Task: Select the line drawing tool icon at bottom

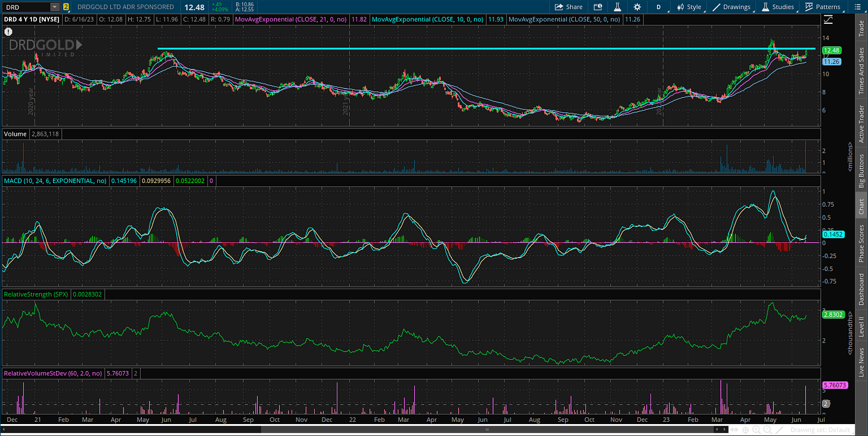Action: (779, 429)
